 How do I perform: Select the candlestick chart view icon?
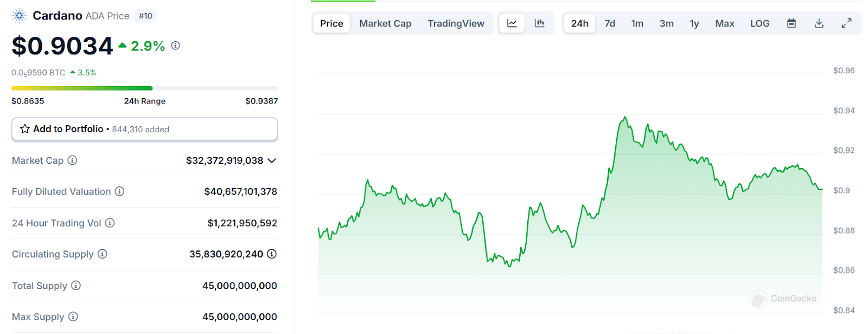pyautogui.click(x=540, y=23)
